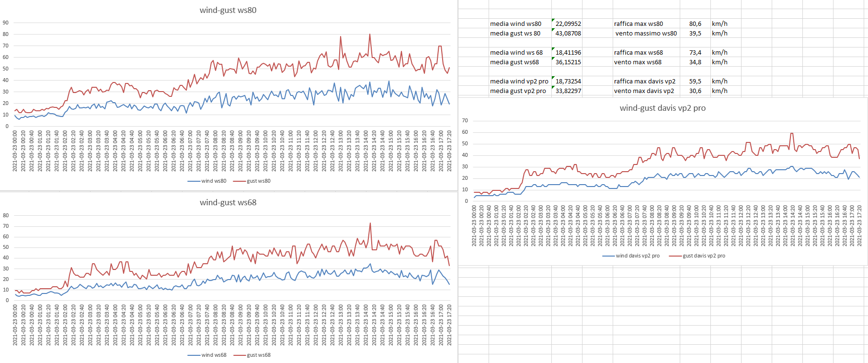The image size is (868, 363).
Task: Click the 'wind davis vp2 pro' legend entry
Action: [631, 256]
